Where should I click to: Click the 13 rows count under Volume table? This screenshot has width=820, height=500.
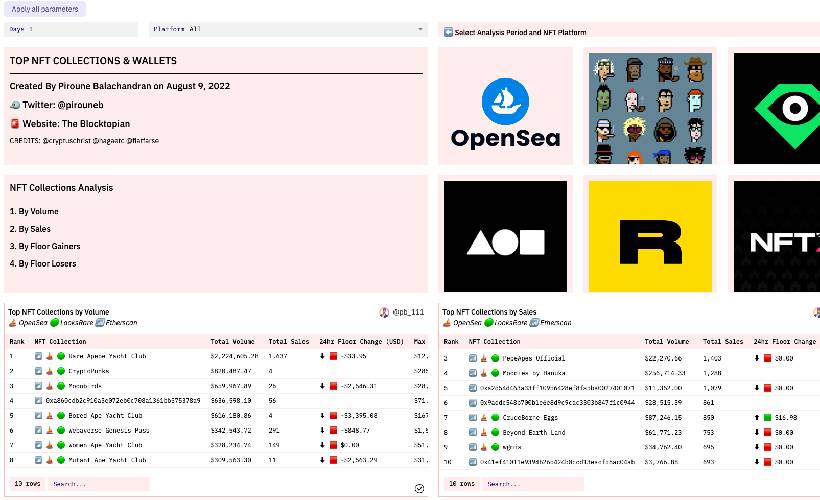point(27,484)
